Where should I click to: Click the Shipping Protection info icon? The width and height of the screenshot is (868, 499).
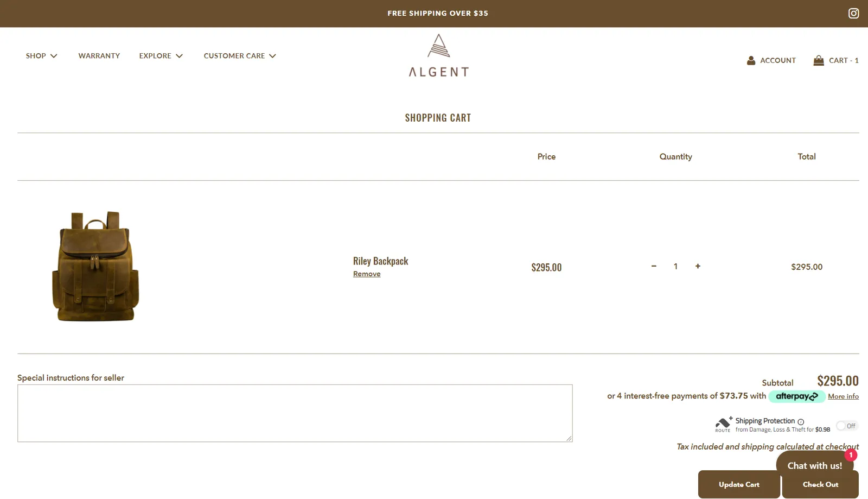[x=801, y=422]
